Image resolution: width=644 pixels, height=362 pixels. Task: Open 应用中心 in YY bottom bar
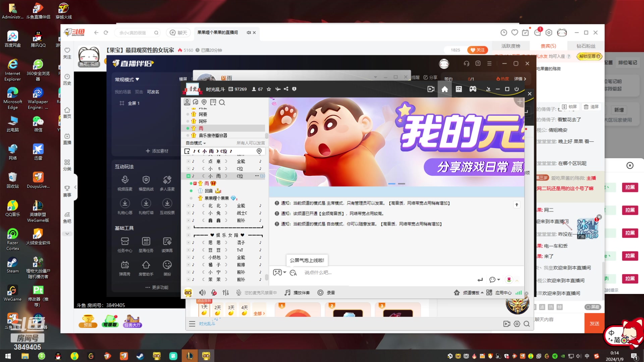tap(499, 293)
